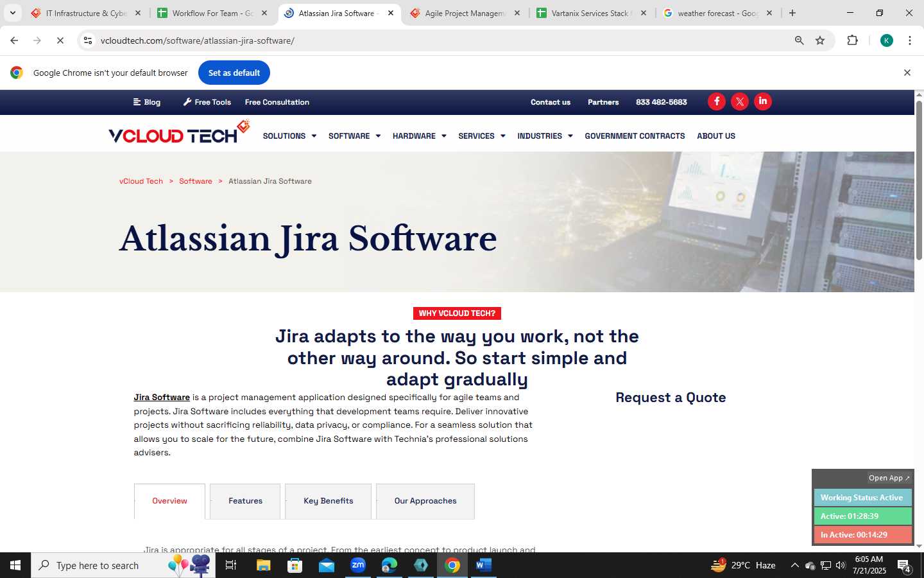Viewport: 924px width, 578px height.
Task: Show hidden system tray icons
Action: pyautogui.click(x=794, y=565)
